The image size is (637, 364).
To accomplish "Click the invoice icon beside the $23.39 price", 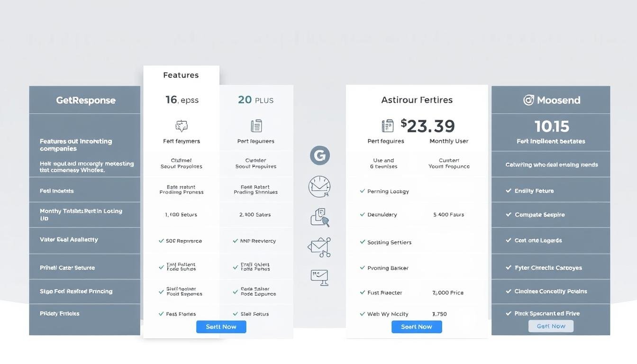I will point(387,126).
